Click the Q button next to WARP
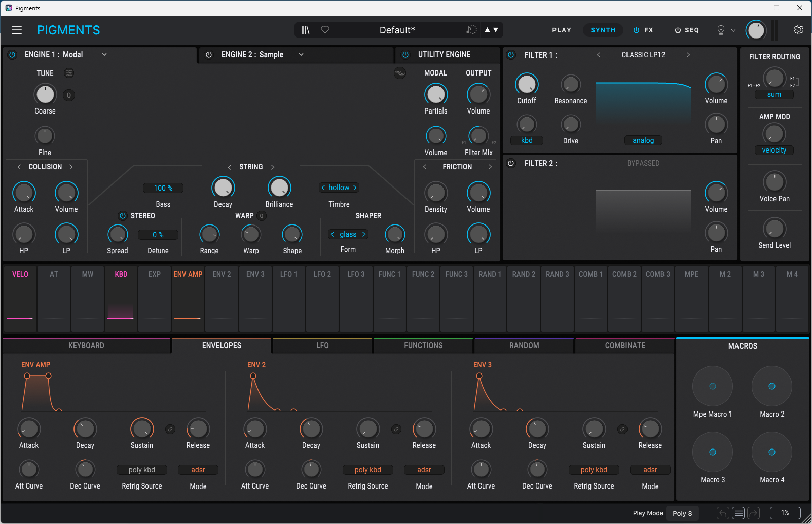 point(262,216)
